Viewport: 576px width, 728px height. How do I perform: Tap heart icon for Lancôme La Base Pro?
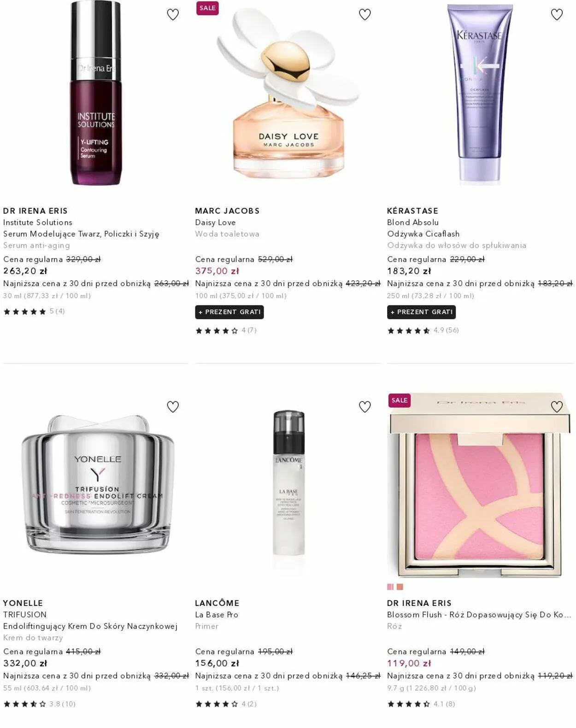coord(365,407)
